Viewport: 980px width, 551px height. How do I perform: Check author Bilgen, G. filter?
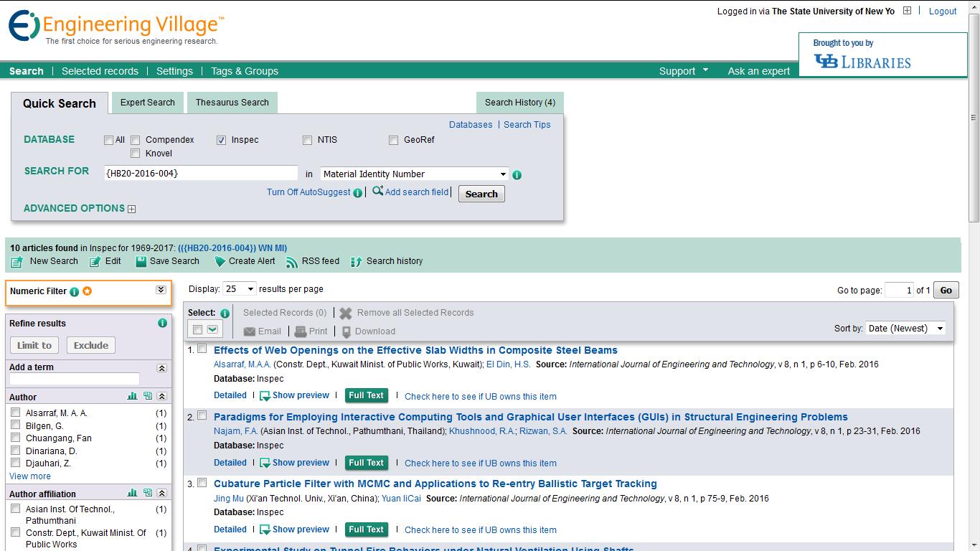pyautogui.click(x=15, y=425)
